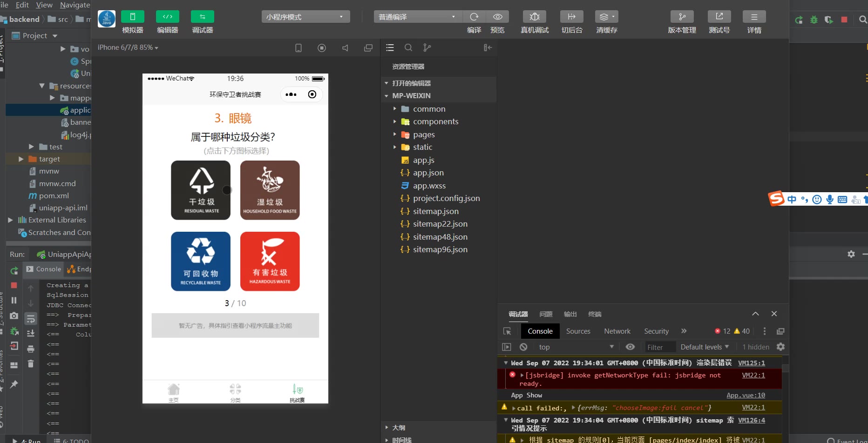
Task: Go to the 分类 category tab in simulator
Action: click(x=235, y=393)
